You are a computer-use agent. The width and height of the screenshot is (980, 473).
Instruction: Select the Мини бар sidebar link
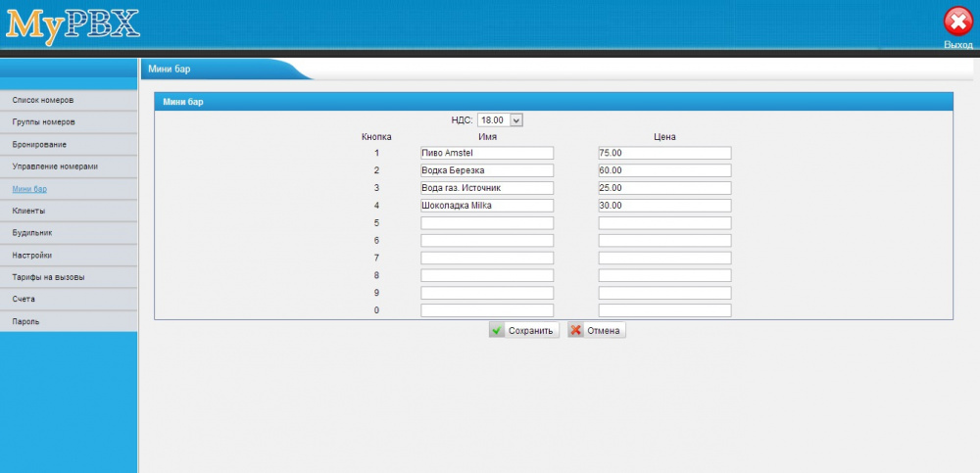29,189
